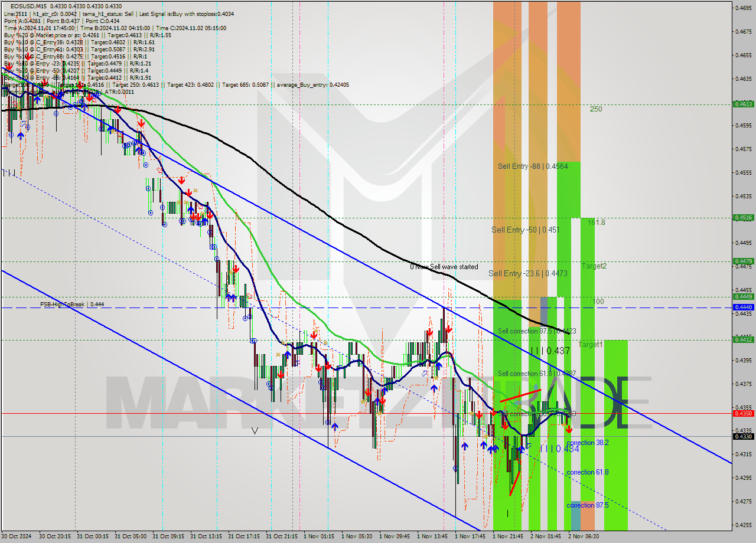Click the green 0.4479 price tag
756x543 pixels.
pyautogui.click(x=742, y=261)
